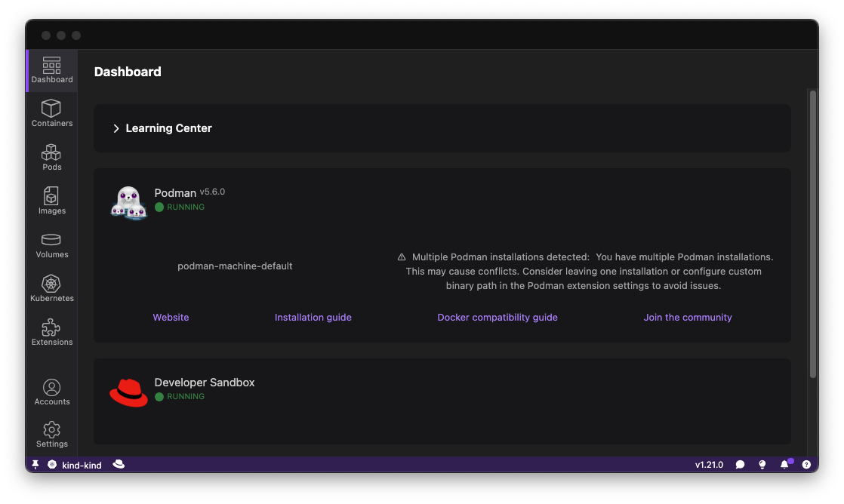Screen dimensions: 844x504
Task: Open the Images panel
Action: click(x=51, y=201)
